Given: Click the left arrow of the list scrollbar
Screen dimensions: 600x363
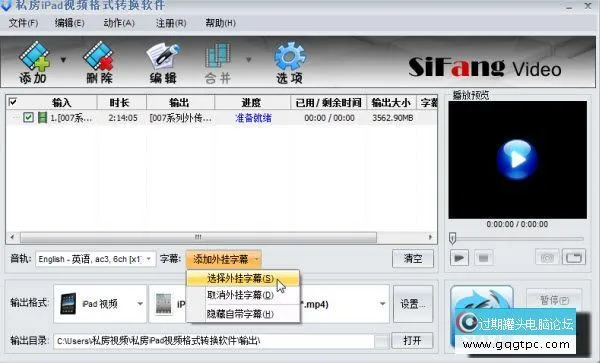Looking at the screenshot, I should point(12,237).
